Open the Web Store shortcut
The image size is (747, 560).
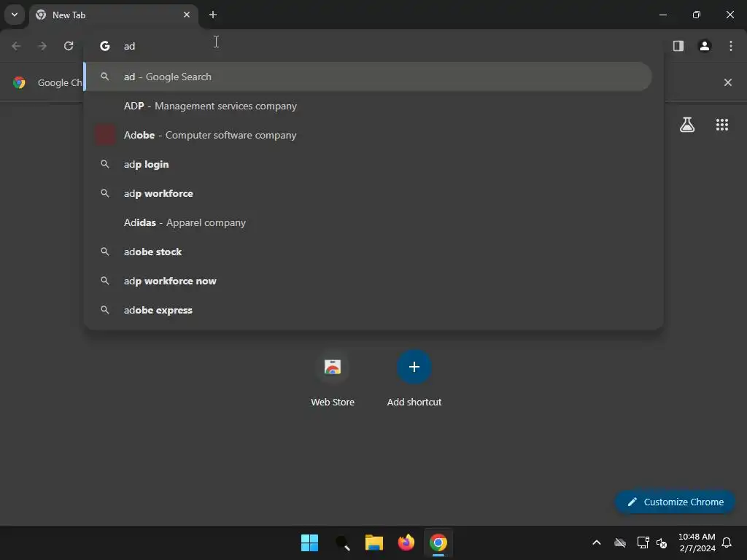[x=333, y=378]
